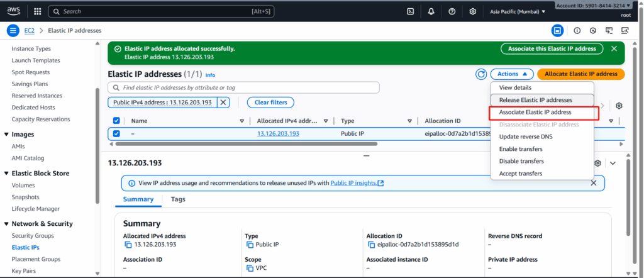Collapse the details pane chevron

[613, 163]
